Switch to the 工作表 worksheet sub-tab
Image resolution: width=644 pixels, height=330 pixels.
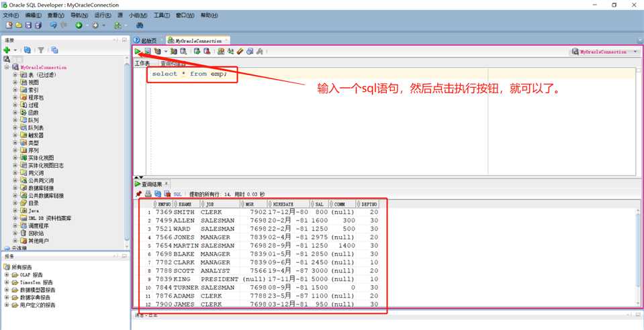click(142, 64)
